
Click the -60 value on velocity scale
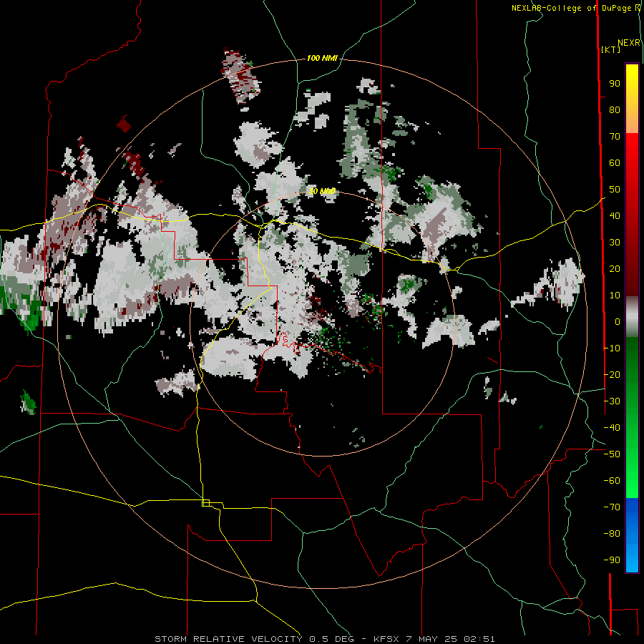point(612,481)
